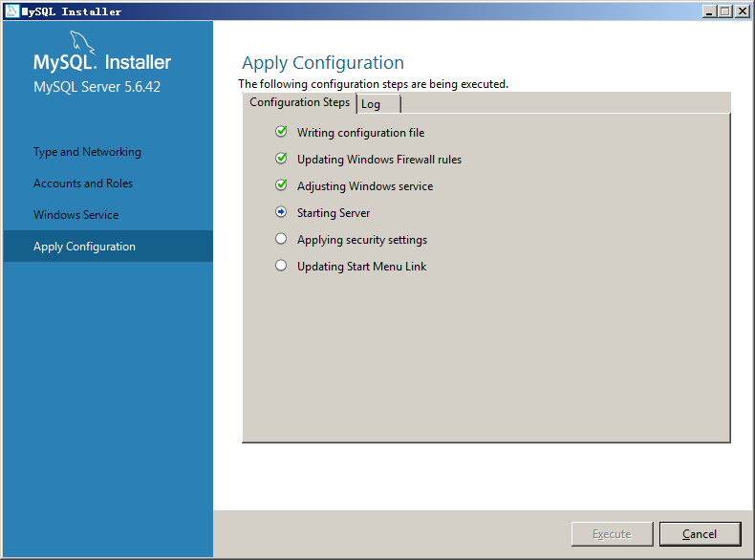Click the empty circle beside Applying security settings
Image resolution: width=755 pixels, height=560 pixels.
coord(281,239)
